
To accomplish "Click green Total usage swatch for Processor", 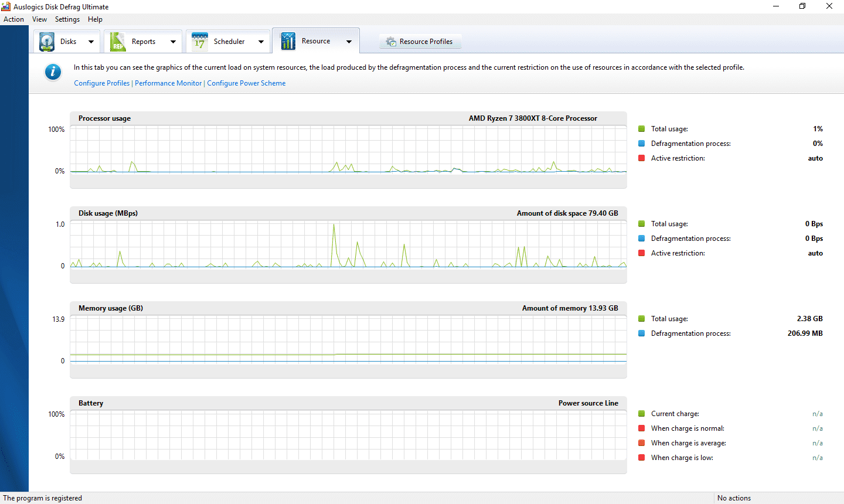I will point(642,129).
